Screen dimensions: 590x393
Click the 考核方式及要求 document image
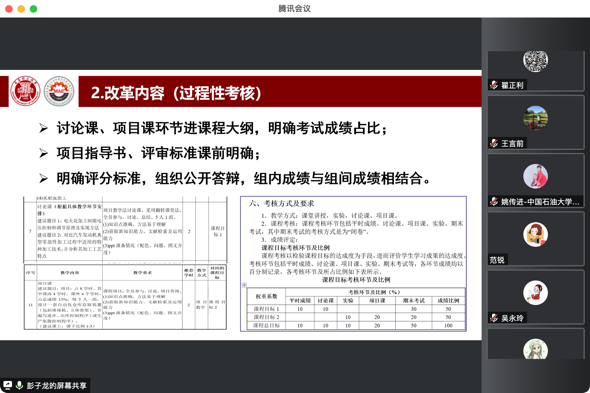point(353,264)
